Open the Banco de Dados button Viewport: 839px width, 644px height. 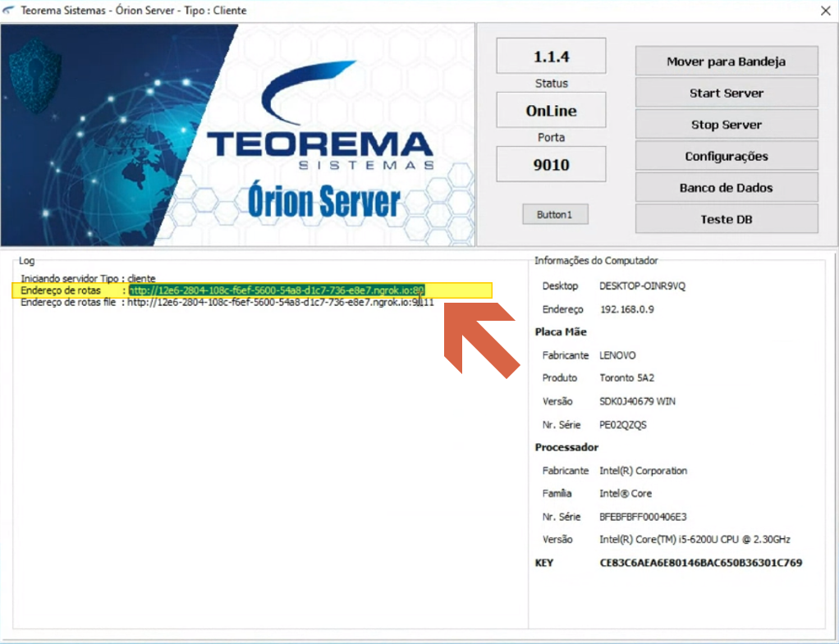tap(726, 187)
